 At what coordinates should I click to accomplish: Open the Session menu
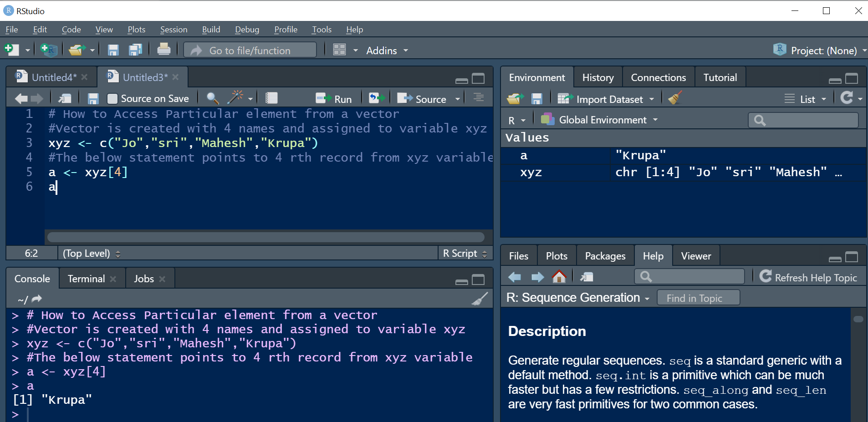tap(174, 30)
